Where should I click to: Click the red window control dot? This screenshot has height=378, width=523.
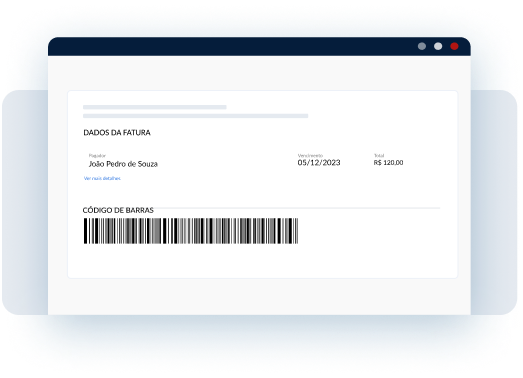pos(454,46)
